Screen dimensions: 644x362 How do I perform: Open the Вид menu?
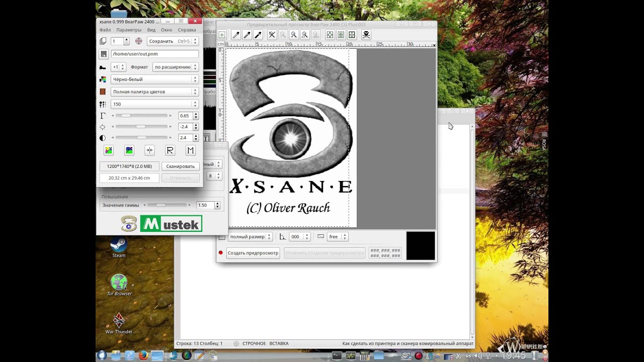(x=151, y=30)
